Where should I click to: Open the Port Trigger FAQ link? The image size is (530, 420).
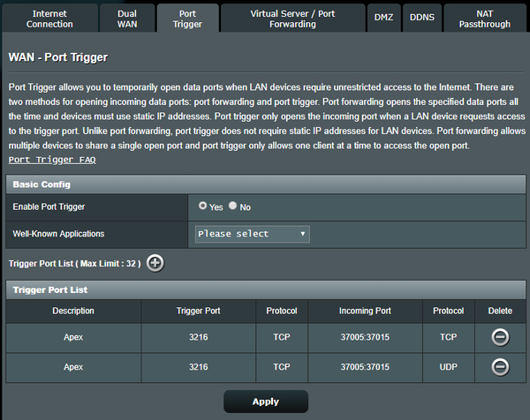(x=51, y=160)
